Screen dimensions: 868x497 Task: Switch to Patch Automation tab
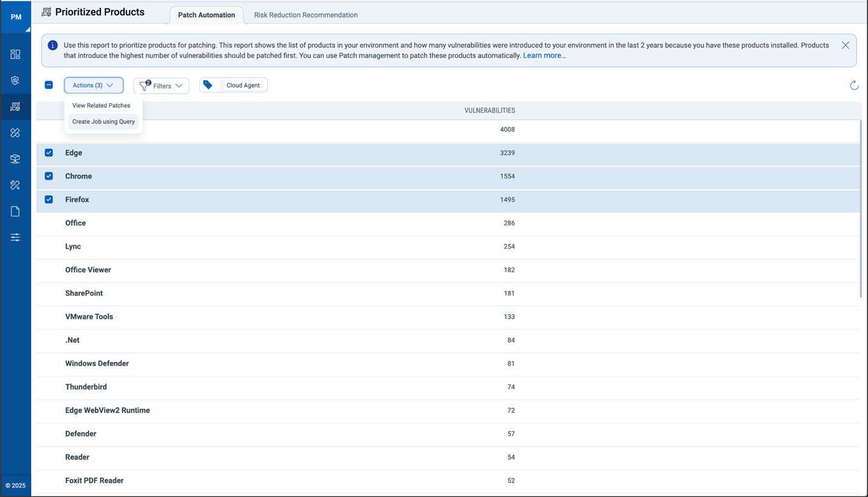point(207,15)
